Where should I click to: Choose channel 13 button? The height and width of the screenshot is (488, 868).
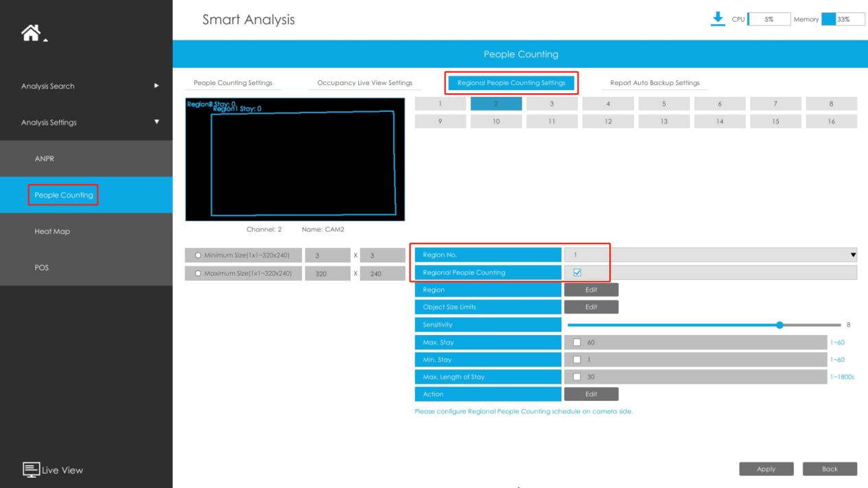pyautogui.click(x=664, y=121)
